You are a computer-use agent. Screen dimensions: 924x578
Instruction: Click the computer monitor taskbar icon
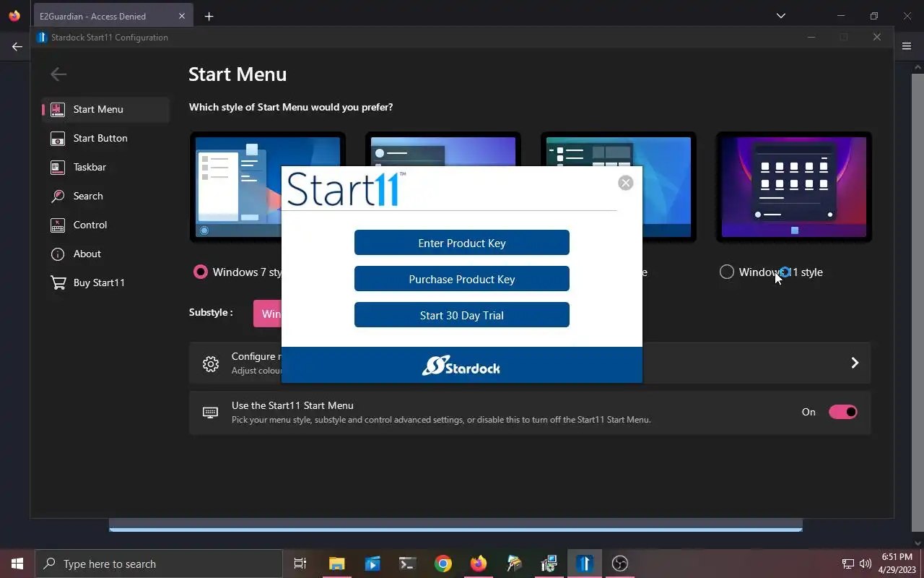pos(549,564)
